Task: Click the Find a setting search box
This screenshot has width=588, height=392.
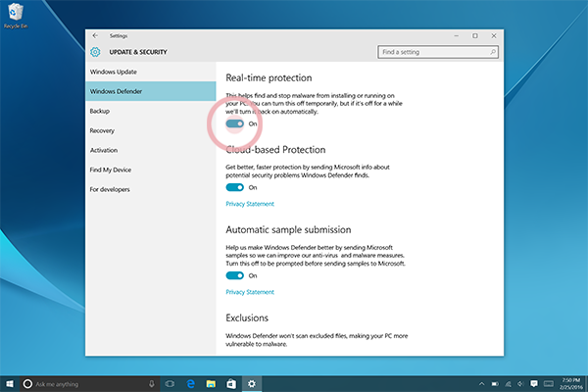Action: pos(438,52)
